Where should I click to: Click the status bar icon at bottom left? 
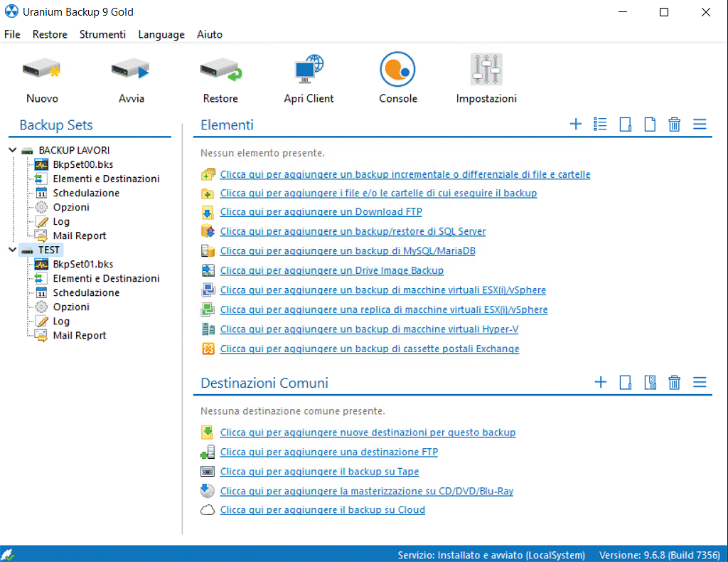click(x=8, y=555)
